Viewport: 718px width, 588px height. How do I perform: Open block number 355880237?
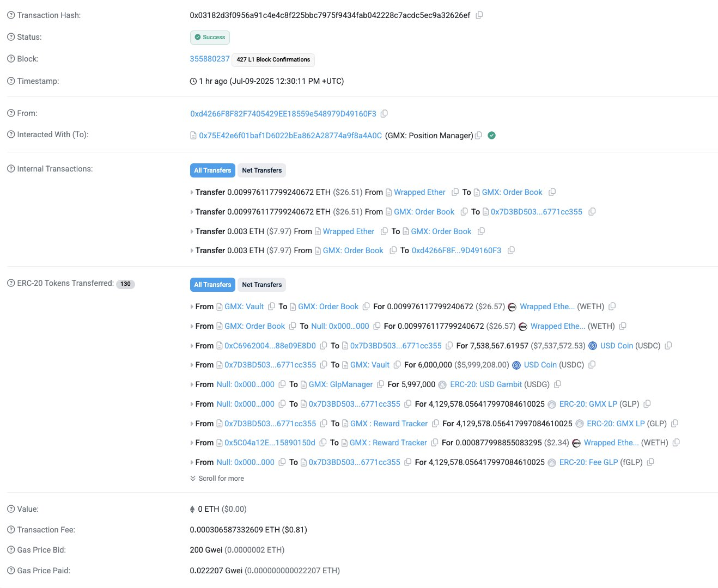[210, 59]
